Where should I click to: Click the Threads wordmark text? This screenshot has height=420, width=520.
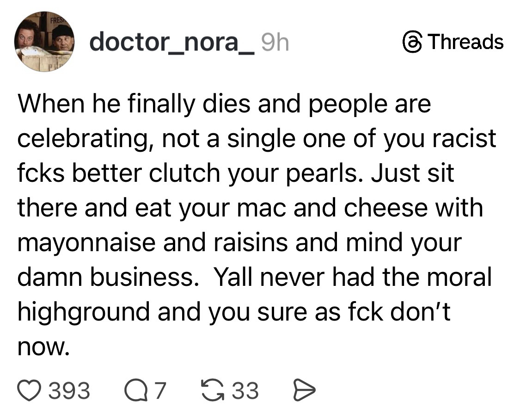click(465, 42)
